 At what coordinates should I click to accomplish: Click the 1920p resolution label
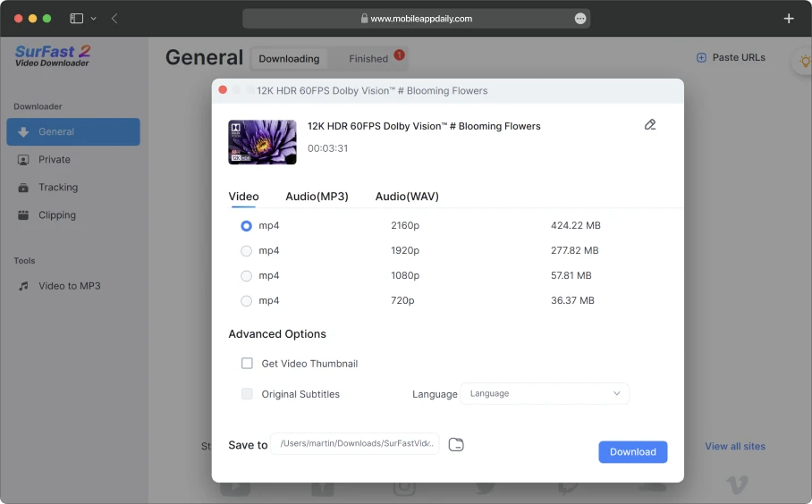click(x=405, y=250)
